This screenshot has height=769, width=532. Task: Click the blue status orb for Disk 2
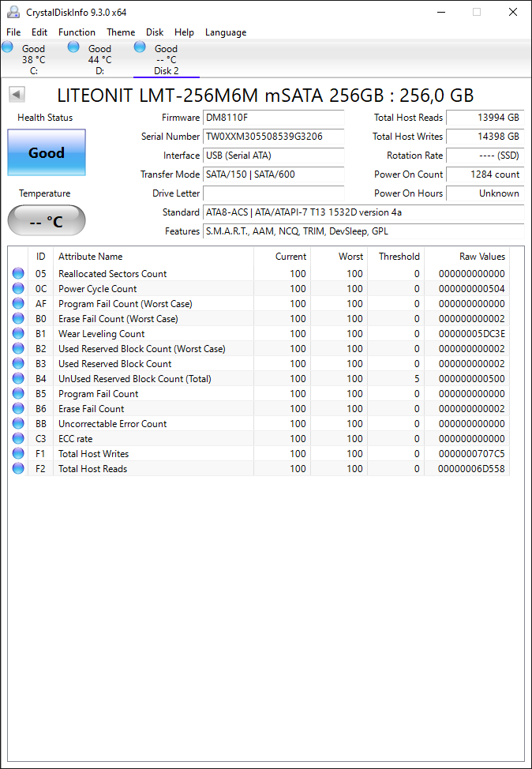[x=140, y=47]
